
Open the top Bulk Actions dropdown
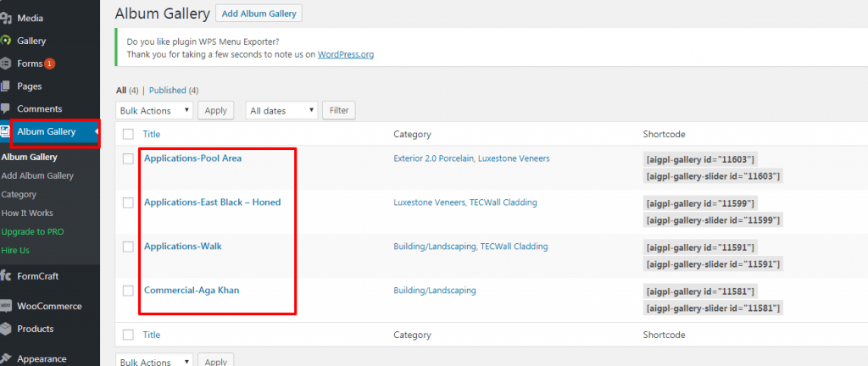tap(154, 111)
